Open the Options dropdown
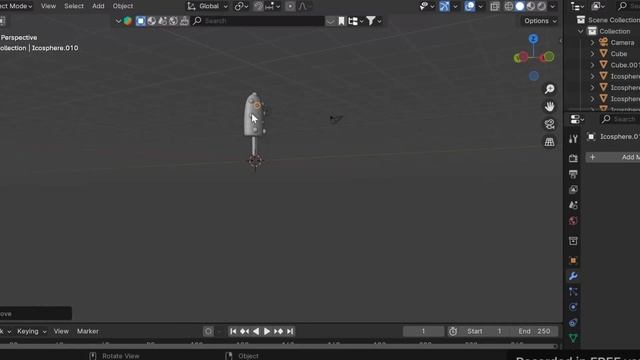 (x=540, y=21)
